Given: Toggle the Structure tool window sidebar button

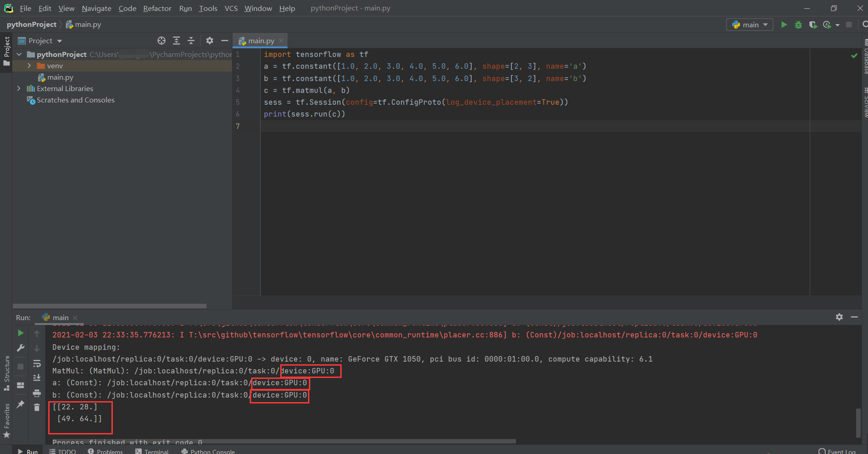Looking at the screenshot, I should click(x=6, y=373).
